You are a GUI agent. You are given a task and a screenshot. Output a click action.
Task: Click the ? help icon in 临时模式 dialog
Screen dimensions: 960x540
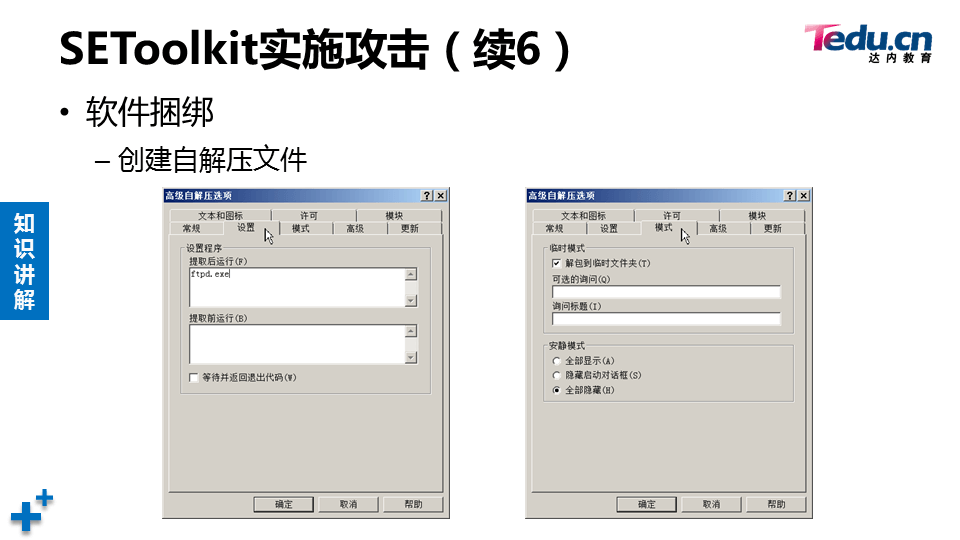point(790,195)
